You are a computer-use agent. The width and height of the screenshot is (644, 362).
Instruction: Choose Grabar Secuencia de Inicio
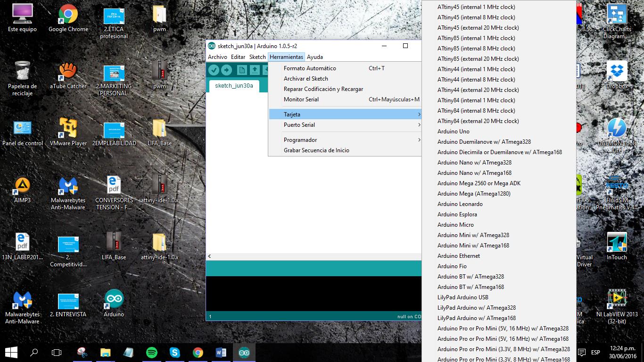[x=345, y=150]
